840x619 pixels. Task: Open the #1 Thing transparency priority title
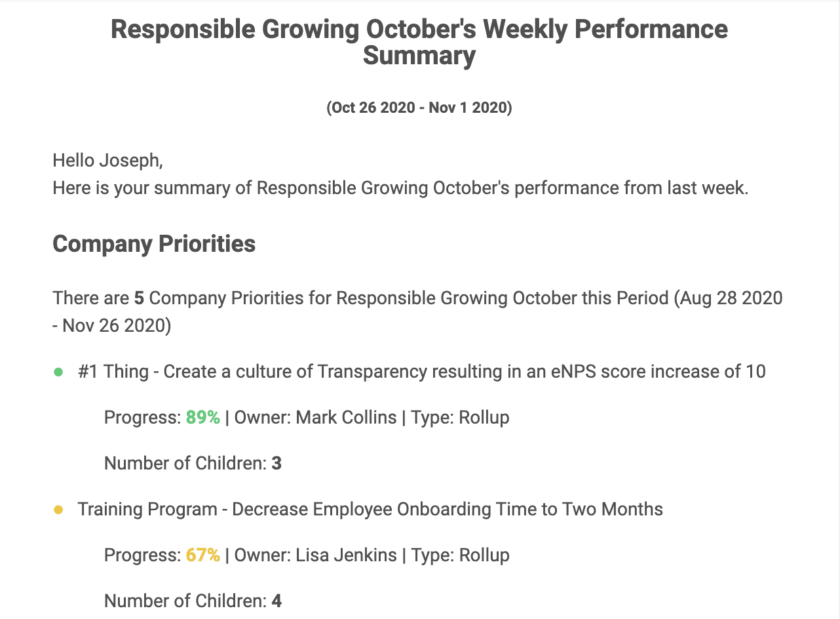click(421, 372)
